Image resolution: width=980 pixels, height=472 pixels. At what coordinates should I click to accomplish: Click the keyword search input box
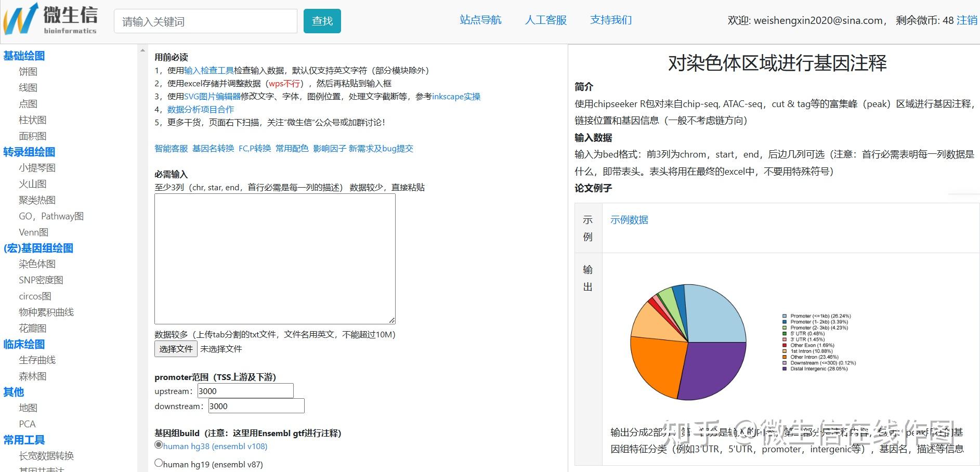point(205,21)
